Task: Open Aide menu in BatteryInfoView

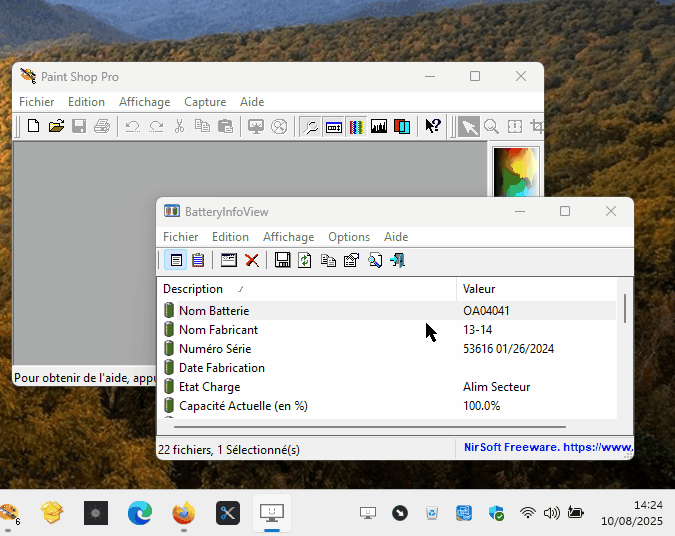Action: pos(396,237)
